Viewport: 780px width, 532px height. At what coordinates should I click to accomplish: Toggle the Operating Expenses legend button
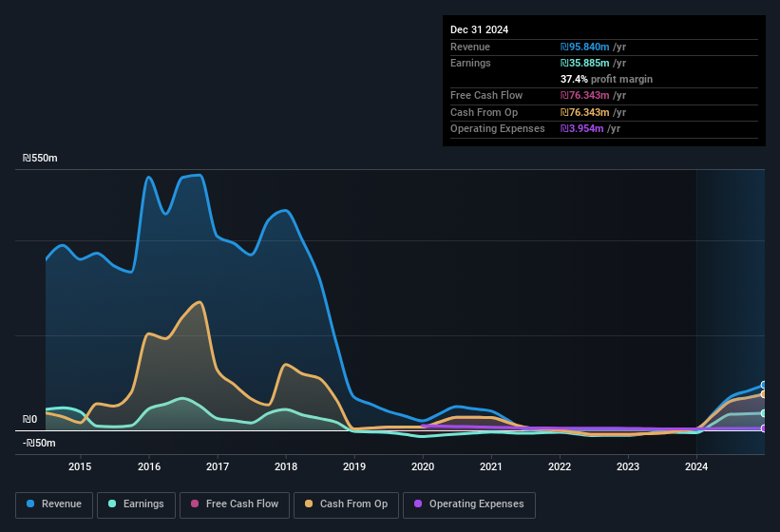point(468,504)
